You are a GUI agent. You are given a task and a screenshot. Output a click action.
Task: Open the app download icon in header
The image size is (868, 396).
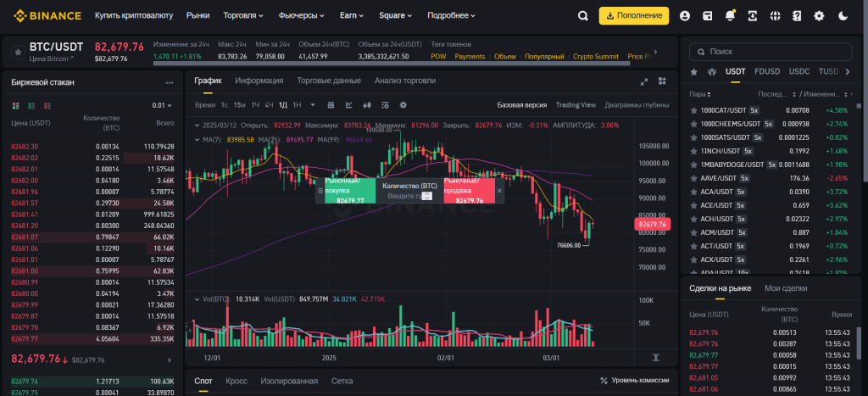(753, 16)
